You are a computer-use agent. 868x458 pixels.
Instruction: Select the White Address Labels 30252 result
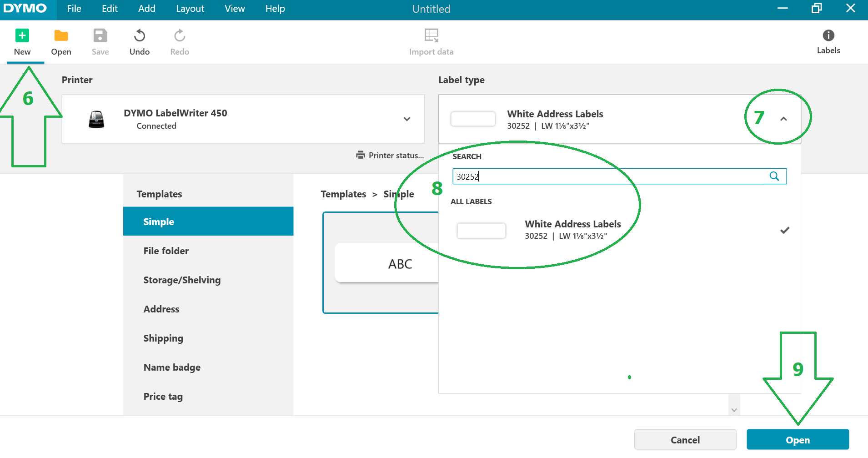(572, 230)
